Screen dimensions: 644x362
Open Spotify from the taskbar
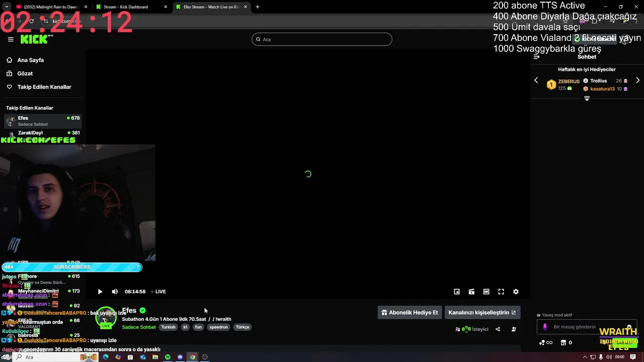point(168,357)
